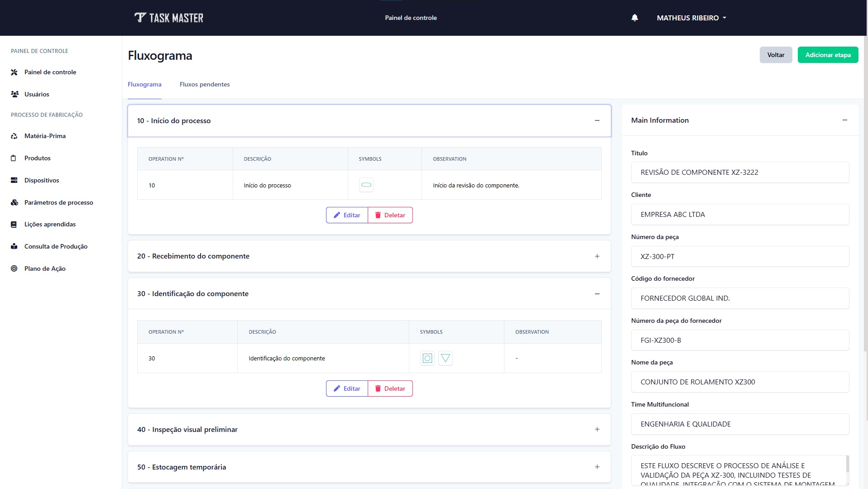Click the notification bell icon
Viewport: 868px width, 489px height.
point(634,18)
